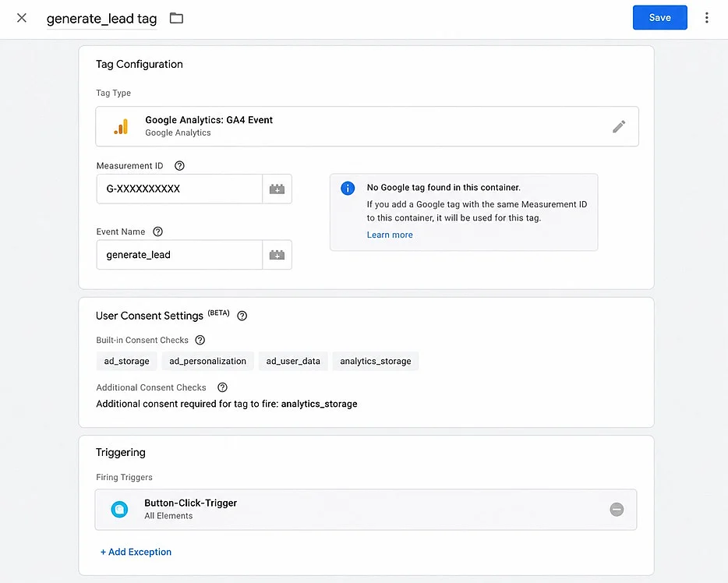Rename the generate_lead tag title

pyautogui.click(x=101, y=19)
